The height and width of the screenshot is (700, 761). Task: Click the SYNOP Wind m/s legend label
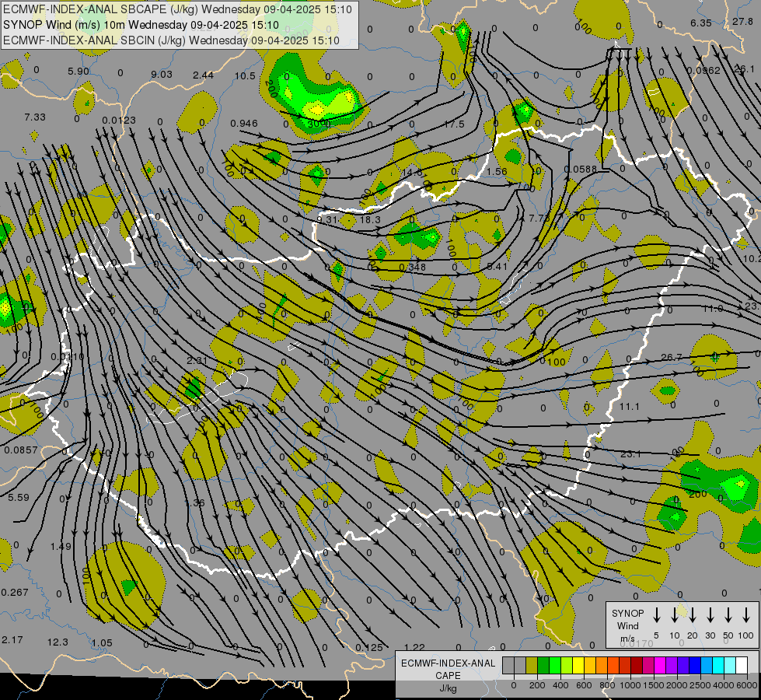[627, 625]
